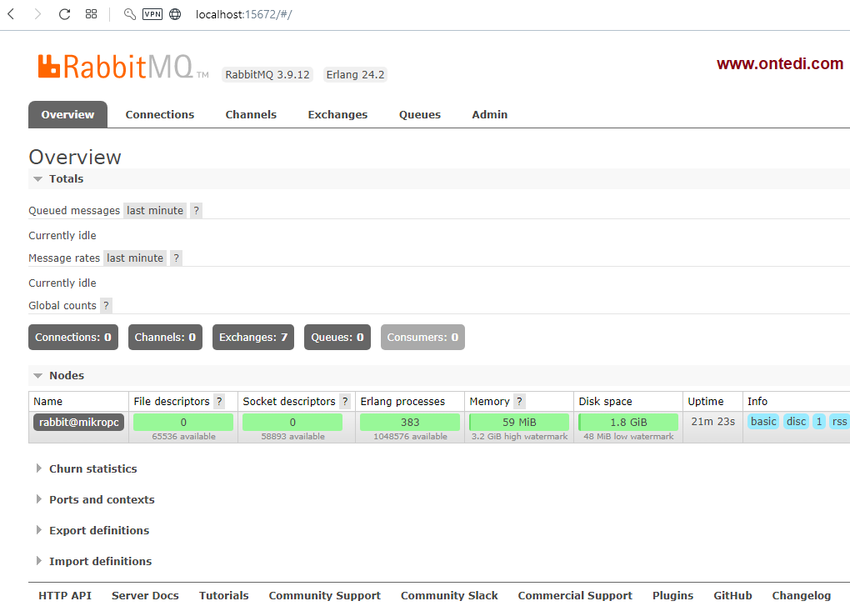
Task: Open the HTTP API footer link
Action: click(65, 595)
